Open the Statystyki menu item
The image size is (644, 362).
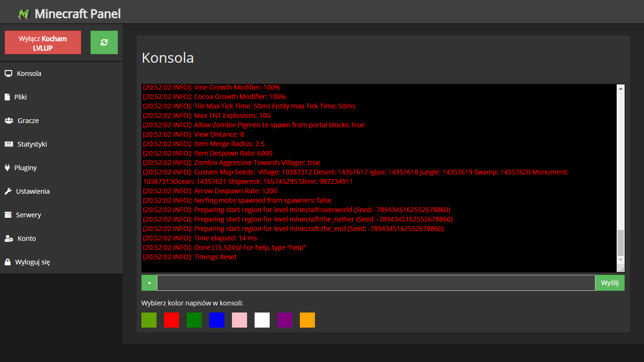tap(32, 144)
